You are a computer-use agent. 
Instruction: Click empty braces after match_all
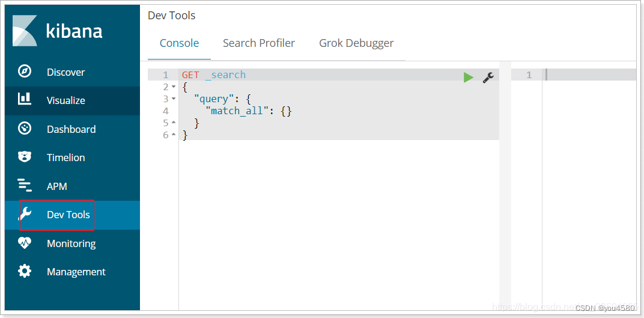click(x=287, y=111)
